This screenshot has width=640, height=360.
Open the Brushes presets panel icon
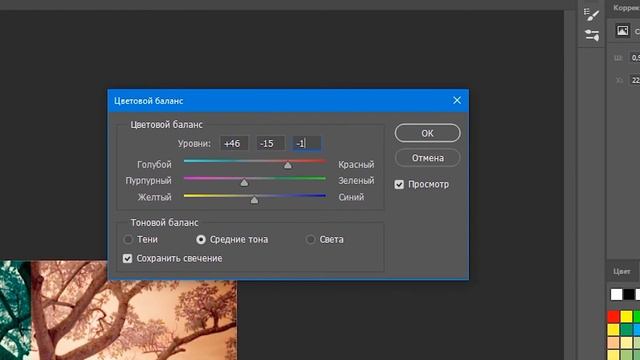(x=591, y=35)
